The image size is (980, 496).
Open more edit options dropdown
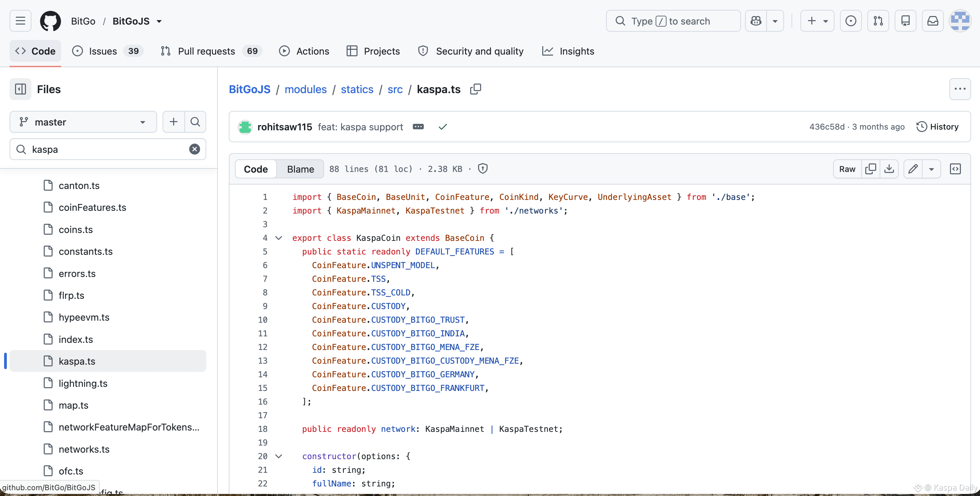[931, 169]
